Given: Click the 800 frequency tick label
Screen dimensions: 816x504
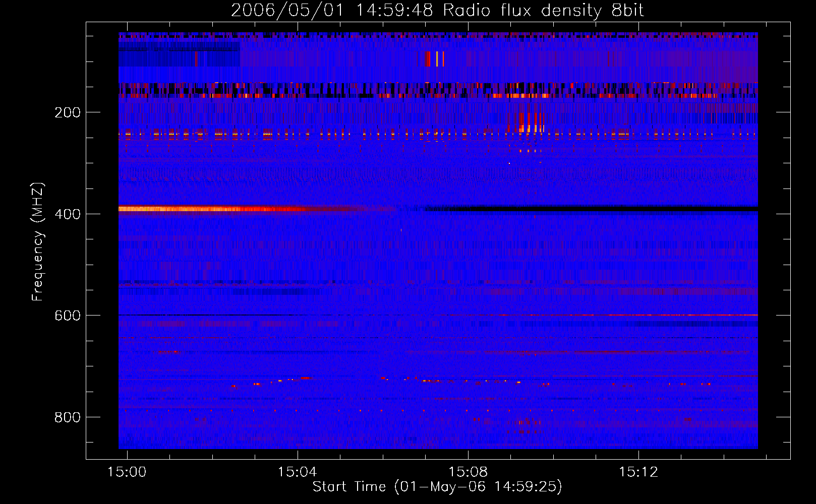Looking at the screenshot, I should 68,417.
